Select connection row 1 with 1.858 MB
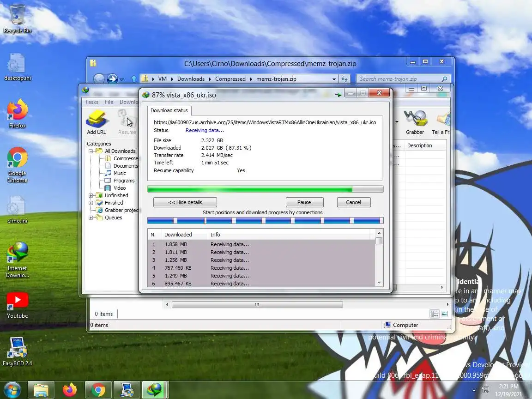The height and width of the screenshot is (399, 532). click(261, 244)
